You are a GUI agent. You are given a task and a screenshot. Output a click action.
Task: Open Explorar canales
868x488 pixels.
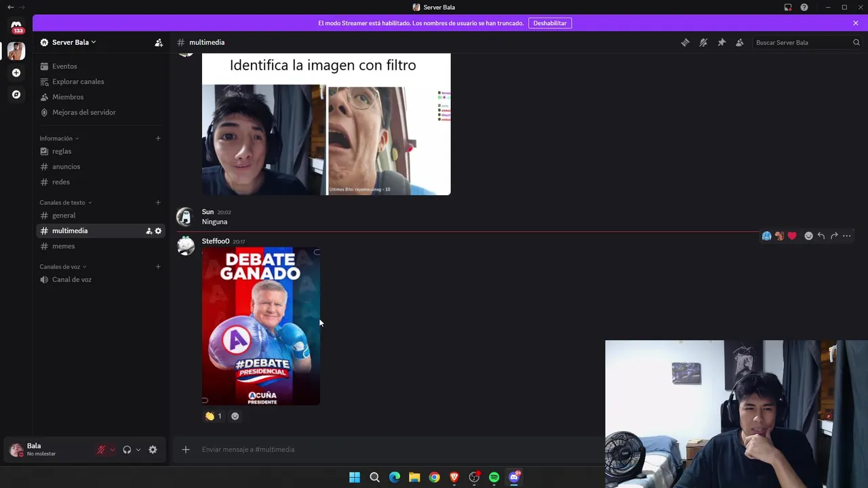pos(100,81)
